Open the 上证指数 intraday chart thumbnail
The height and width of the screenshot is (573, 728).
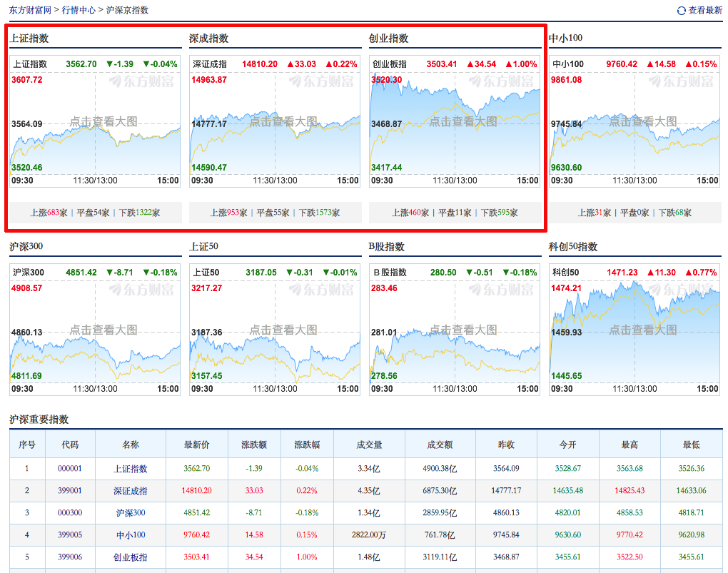95,121
